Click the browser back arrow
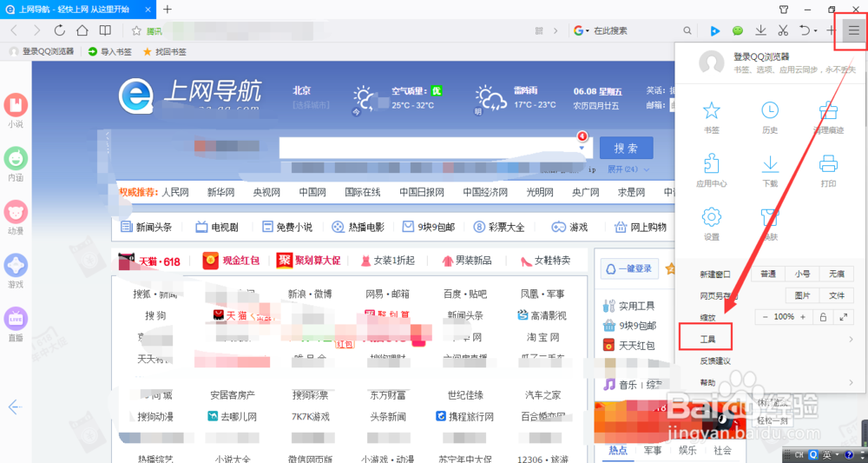 [15, 30]
